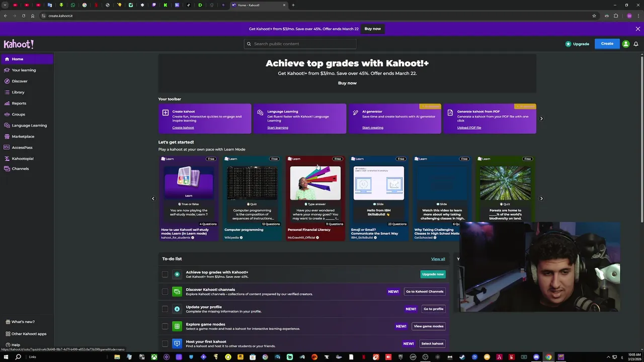The width and height of the screenshot is (644, 362).
Task: Open Language Learning in the sidebar
Action: (x=27, y=125)
